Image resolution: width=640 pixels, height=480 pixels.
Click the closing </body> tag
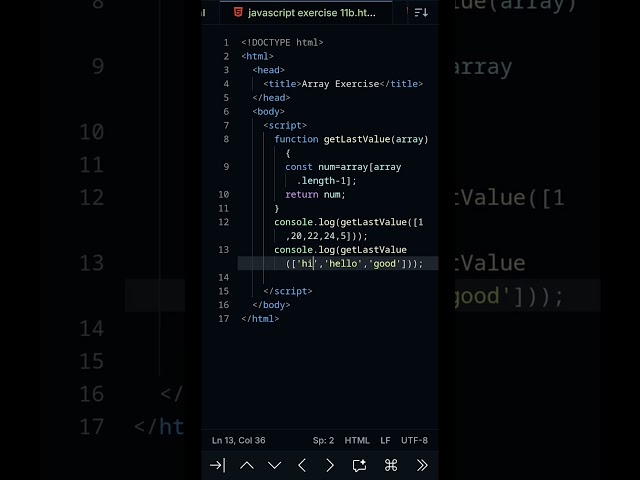click(271, 305)
